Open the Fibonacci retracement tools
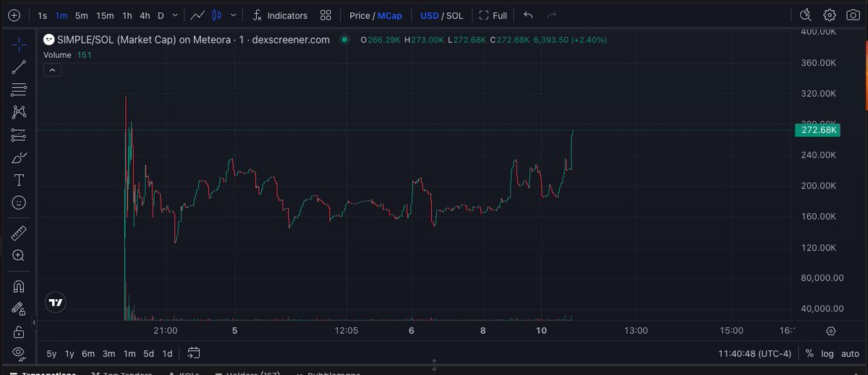 pos(19,90)
